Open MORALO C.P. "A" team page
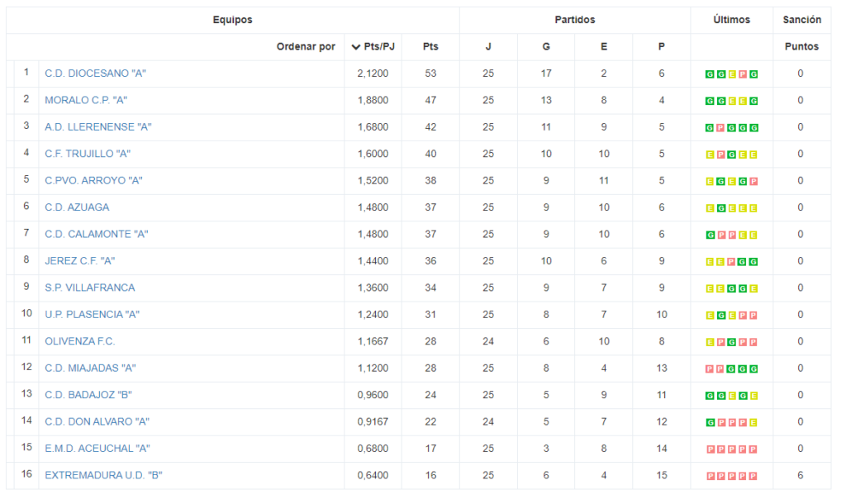 point(86,100)
